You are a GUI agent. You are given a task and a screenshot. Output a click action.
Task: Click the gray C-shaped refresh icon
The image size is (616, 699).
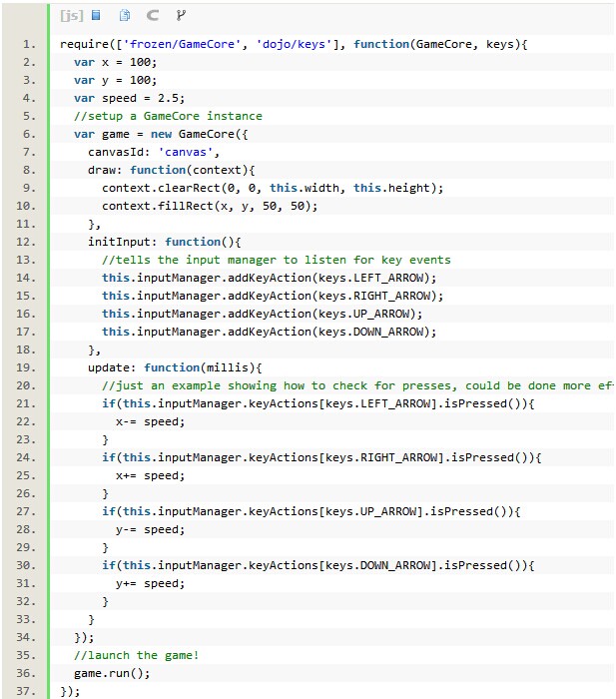(153, 15)
